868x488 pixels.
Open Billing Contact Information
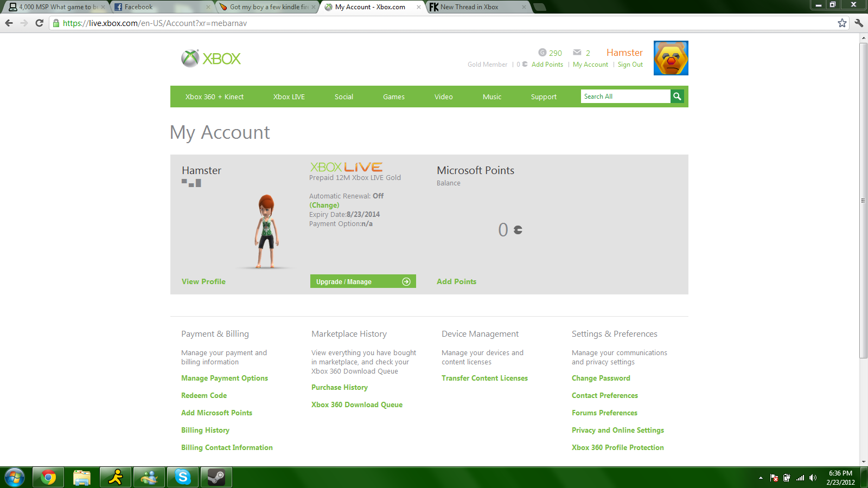(227, 447)
